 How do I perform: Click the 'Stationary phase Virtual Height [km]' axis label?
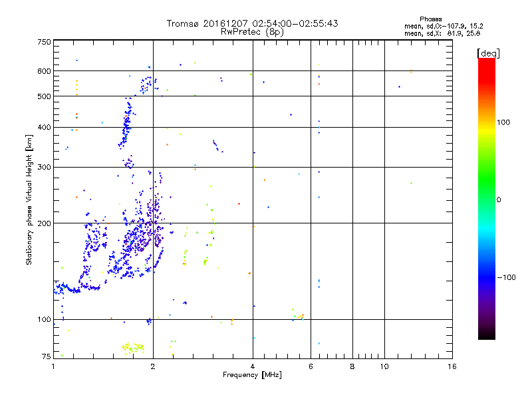29,199
